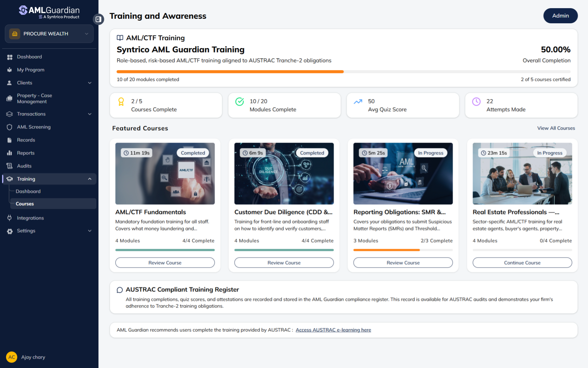
Task: Click the Avg Quiz Score trend icon
Action: (x=358, y=102)
